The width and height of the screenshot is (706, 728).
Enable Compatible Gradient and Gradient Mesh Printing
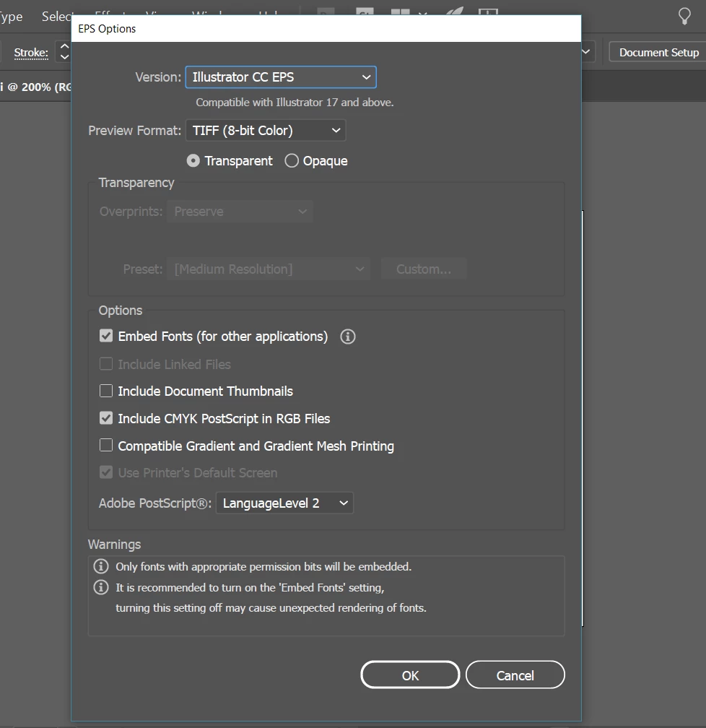coord(106,445)
